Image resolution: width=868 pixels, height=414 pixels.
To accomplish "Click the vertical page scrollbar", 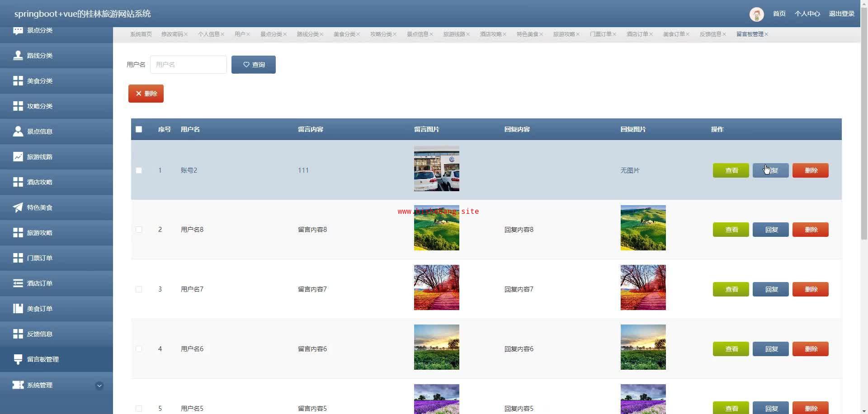I will 864,136.
